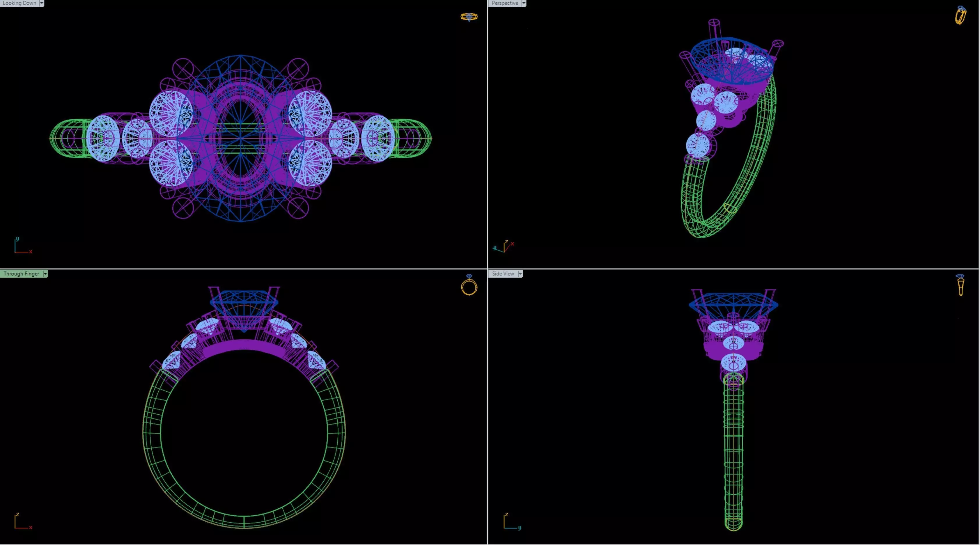Click the axis gizmo in Through Finger viewport
This screenshot has width=980, height=545.
pos(22,521)
